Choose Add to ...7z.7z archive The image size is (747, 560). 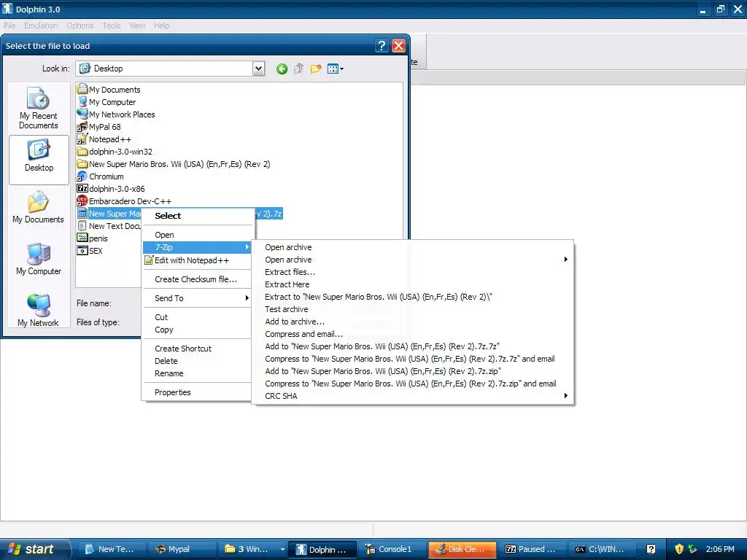(413, 346)
